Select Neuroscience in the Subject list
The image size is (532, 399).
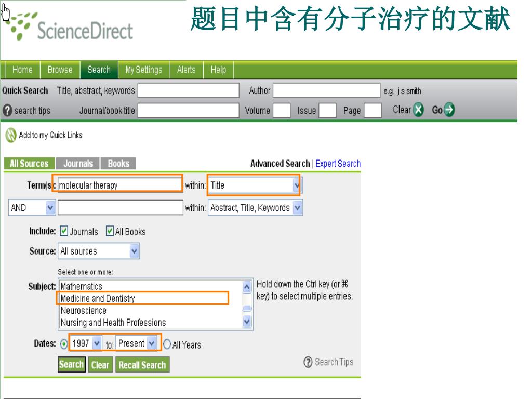(x=151, y=311)
